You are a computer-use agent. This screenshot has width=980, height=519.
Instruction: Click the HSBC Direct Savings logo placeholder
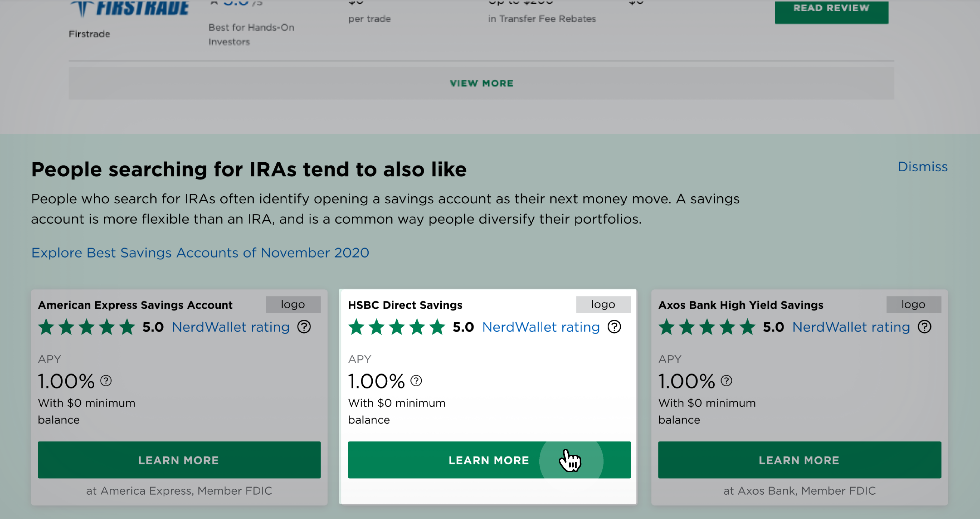(x=603, y=304)
